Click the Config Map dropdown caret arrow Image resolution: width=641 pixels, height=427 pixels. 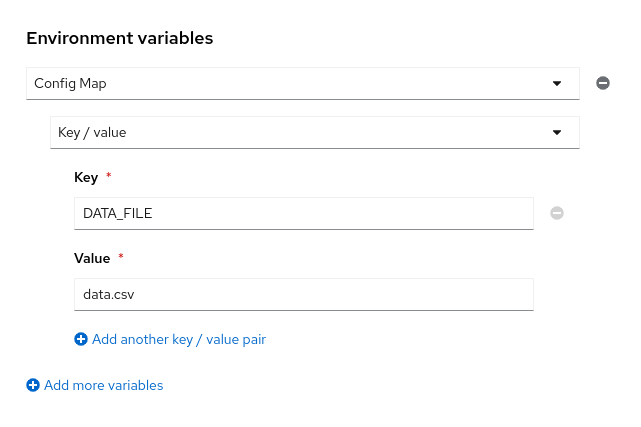point(557,83)
